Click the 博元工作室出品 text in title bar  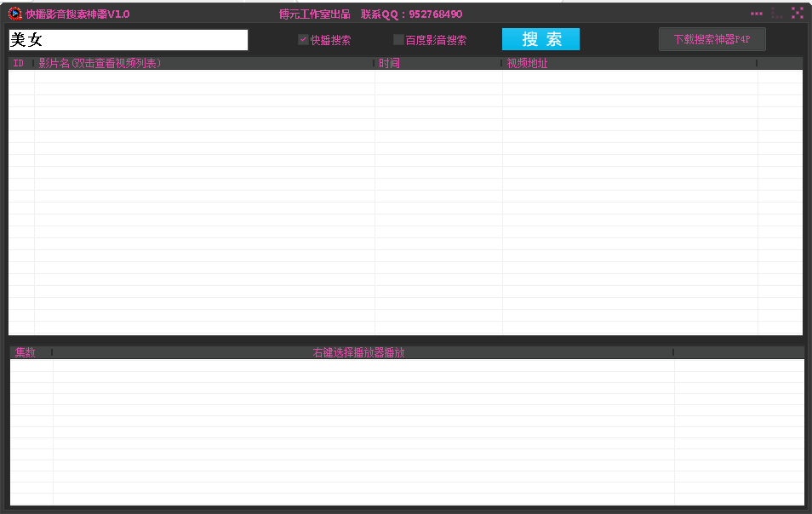coord(315,14)
